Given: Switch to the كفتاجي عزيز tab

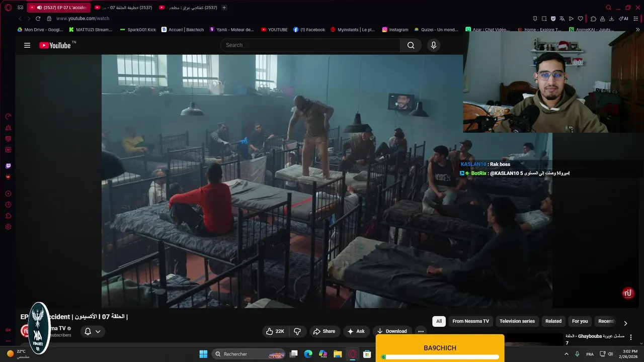Looking at the screenshot, I should click(x=188, y=8).
